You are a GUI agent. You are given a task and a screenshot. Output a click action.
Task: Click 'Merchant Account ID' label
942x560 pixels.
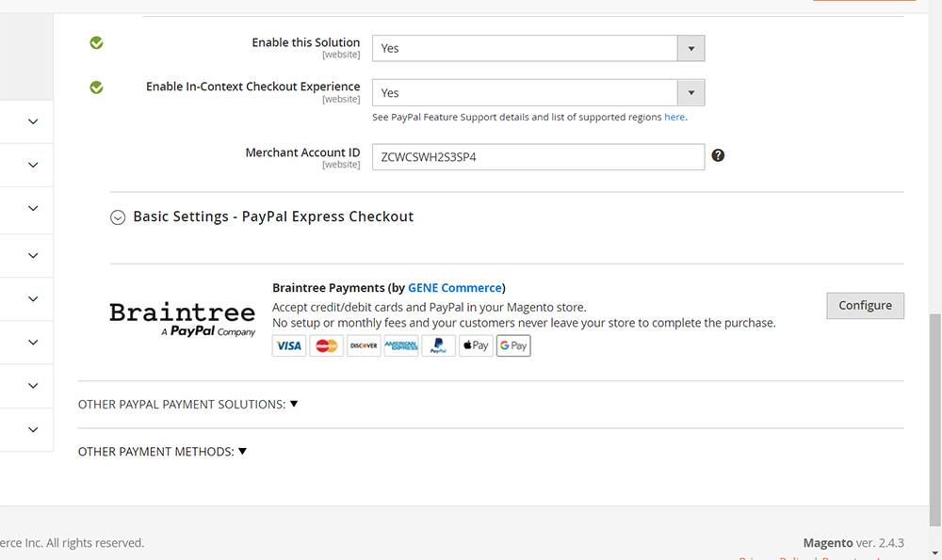(x=302, y=152)
